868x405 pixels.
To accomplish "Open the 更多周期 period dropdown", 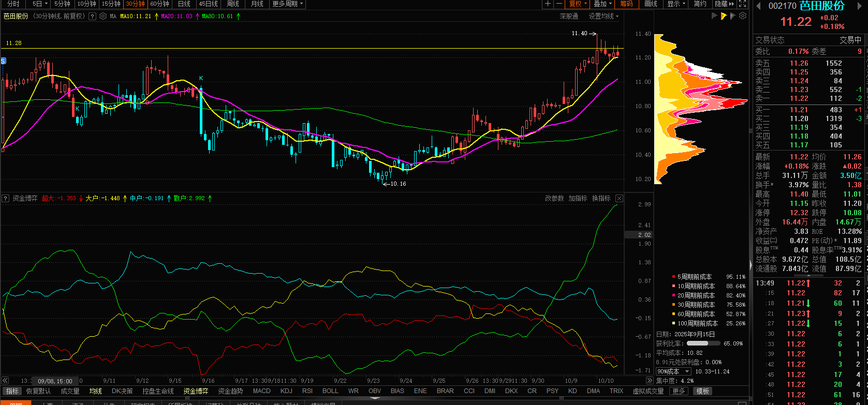I will 288,4.
